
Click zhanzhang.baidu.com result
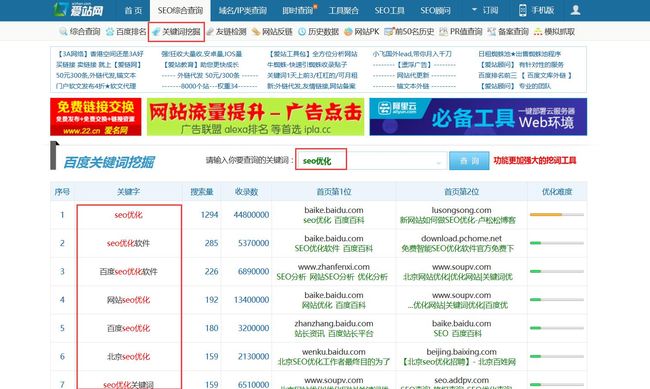[333, 323]
